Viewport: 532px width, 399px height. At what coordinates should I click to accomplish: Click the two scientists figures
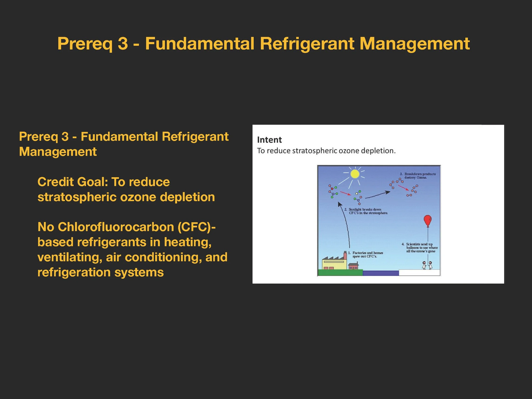(x=427, y=265)
